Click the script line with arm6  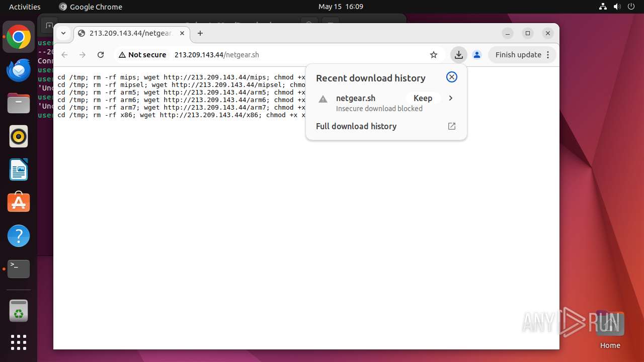tap(181, 100)
